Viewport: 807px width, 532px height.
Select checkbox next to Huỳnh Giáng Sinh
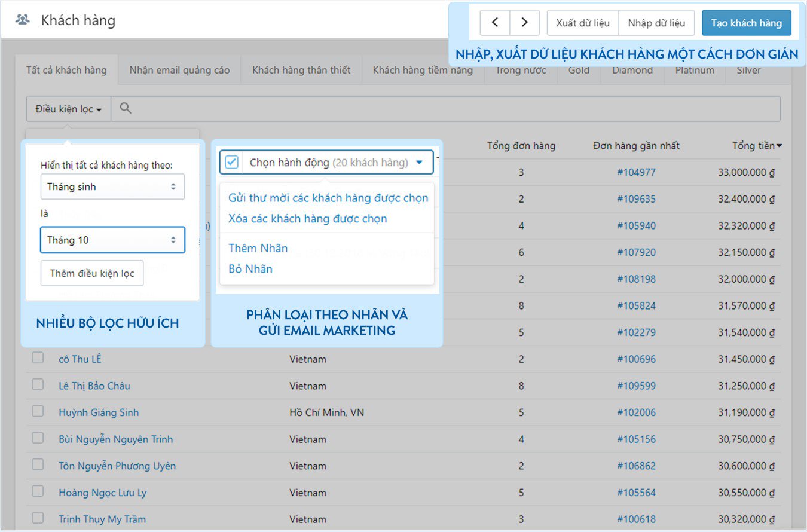click(x=38, y=411)
